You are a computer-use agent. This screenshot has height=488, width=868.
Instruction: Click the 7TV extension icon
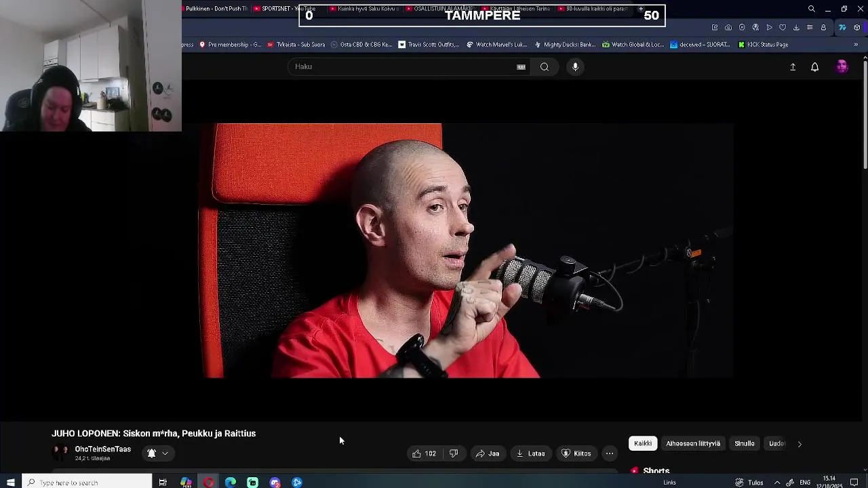[x=842, y=28]
